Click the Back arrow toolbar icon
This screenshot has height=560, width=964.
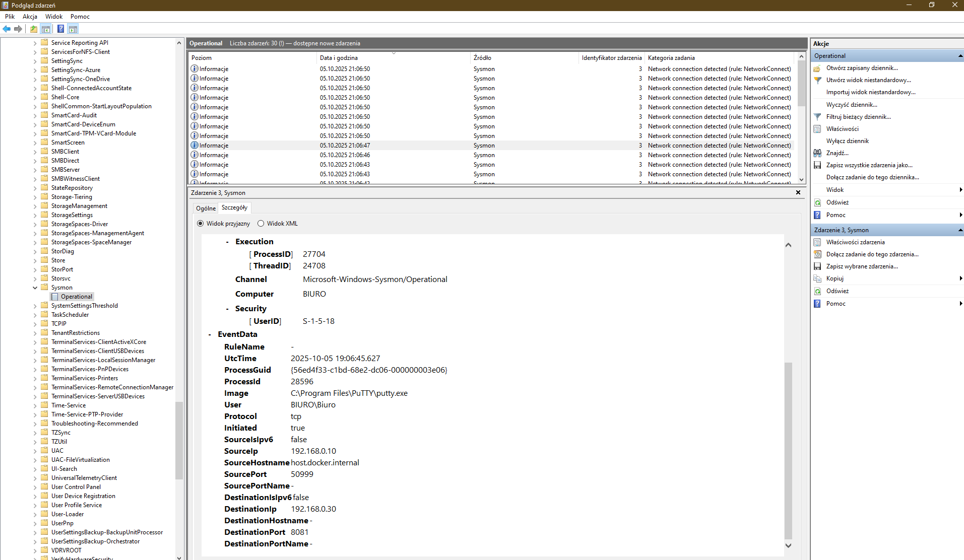point(7,29)
